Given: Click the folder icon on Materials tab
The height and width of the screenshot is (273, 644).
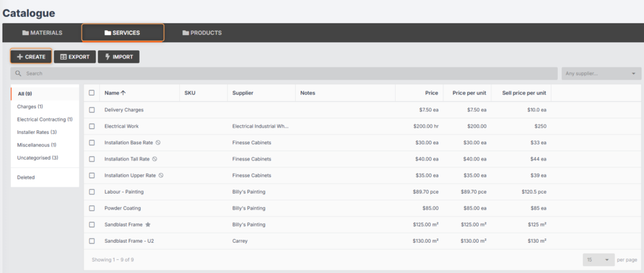Looking at the screenshot, I should [x=26, y=33].
